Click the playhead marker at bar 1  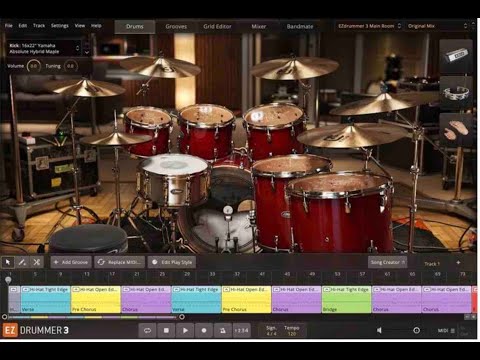(8, 280)
